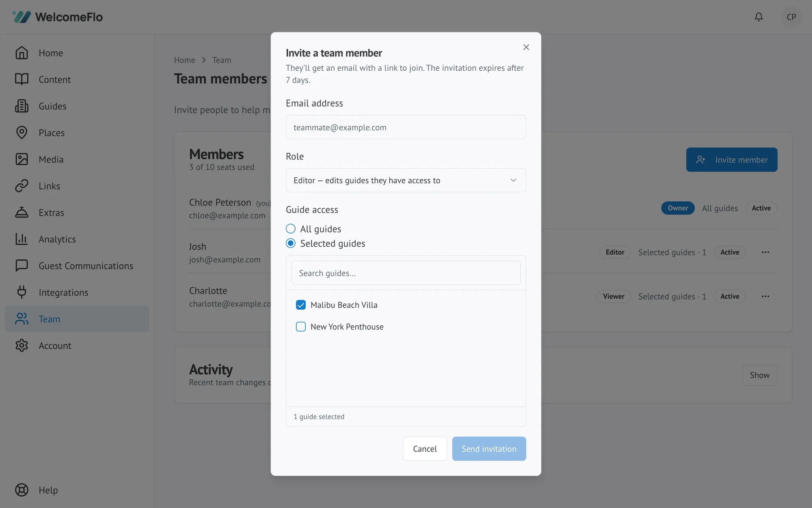Open the more options menu for Charlotte
The image size is (812, 508).
point(765,296)
